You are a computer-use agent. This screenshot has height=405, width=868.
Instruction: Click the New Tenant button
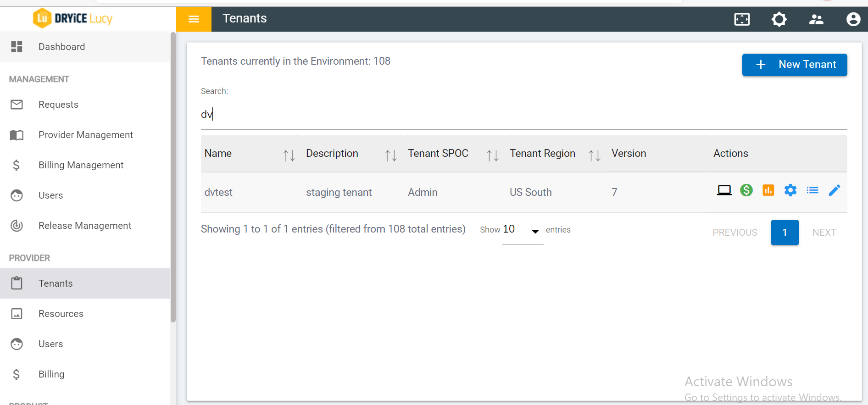pos(794,65)
